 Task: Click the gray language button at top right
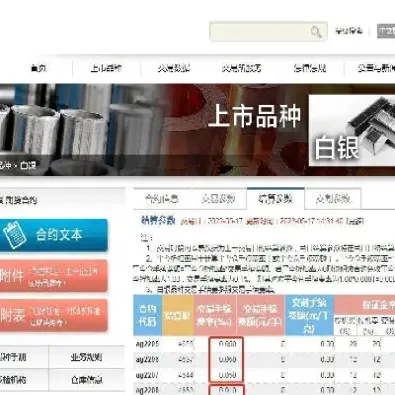[386, 31]
